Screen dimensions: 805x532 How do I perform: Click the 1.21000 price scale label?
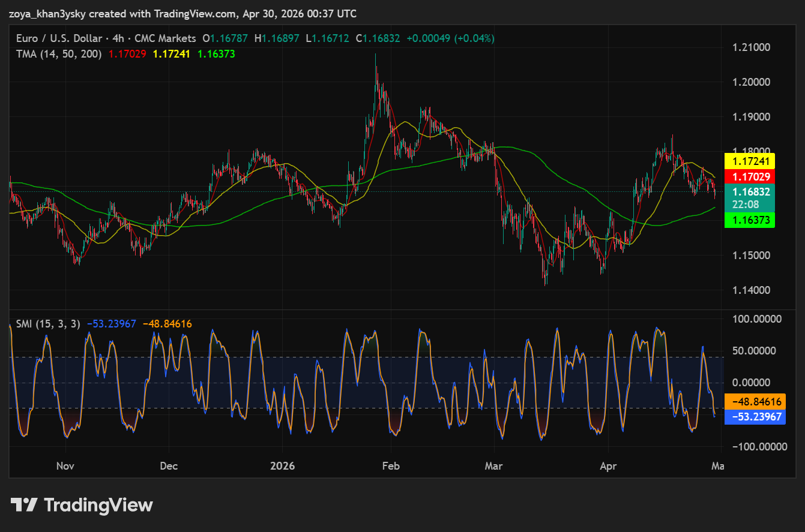coord(750,47)
